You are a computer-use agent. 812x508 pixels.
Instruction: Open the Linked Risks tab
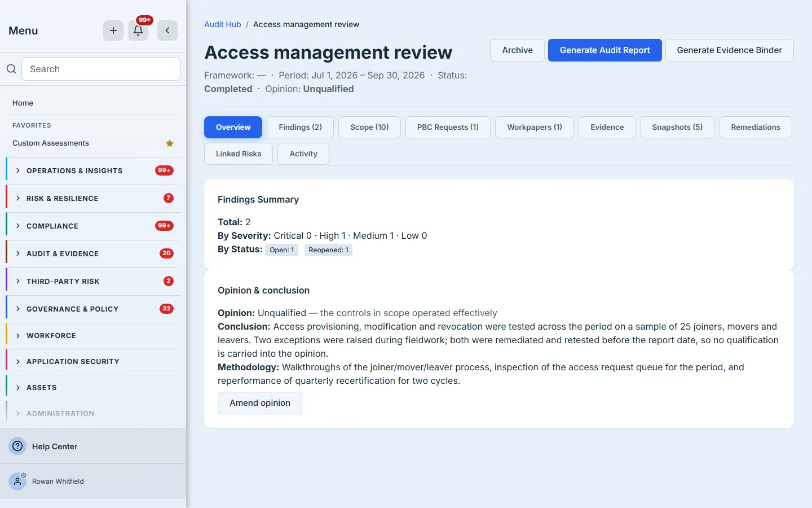point(239,154)
